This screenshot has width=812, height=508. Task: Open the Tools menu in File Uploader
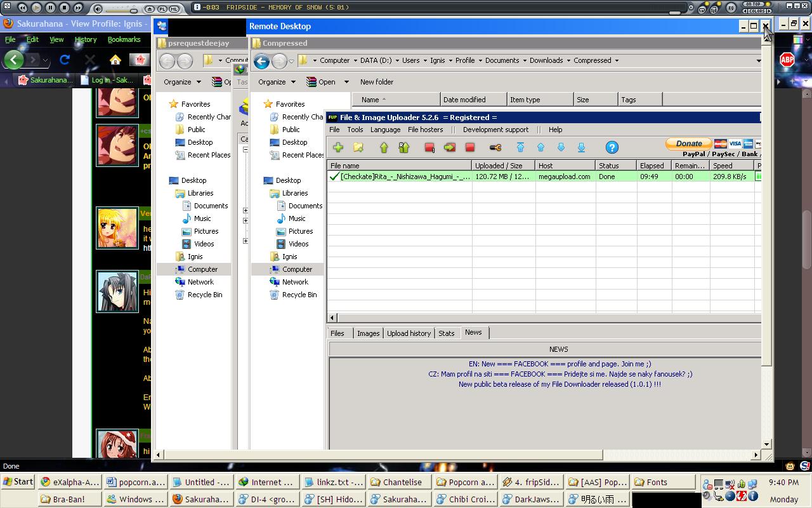355,130
